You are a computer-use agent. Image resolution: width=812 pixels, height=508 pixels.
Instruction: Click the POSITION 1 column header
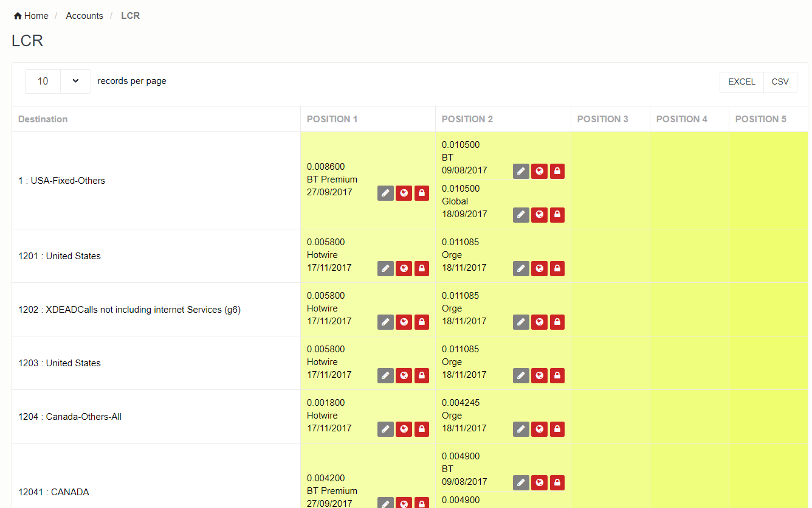[x=332, y=119]
